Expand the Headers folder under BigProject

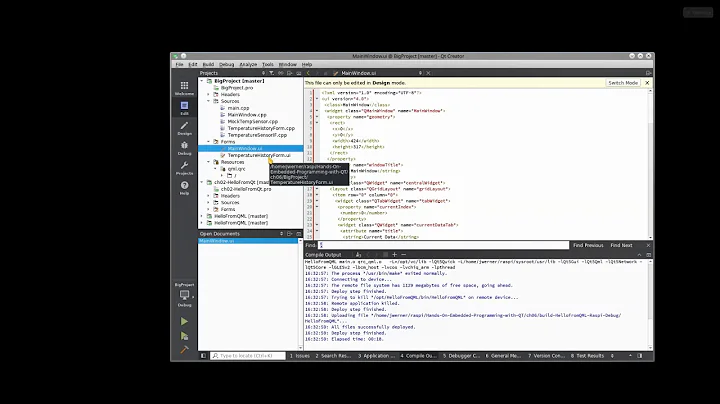click(209, 94)
